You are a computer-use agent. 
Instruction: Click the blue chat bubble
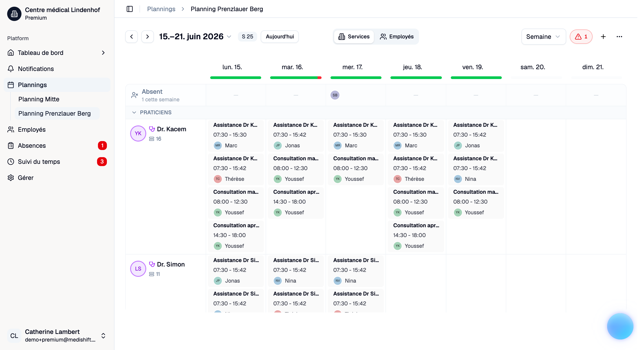620,326
